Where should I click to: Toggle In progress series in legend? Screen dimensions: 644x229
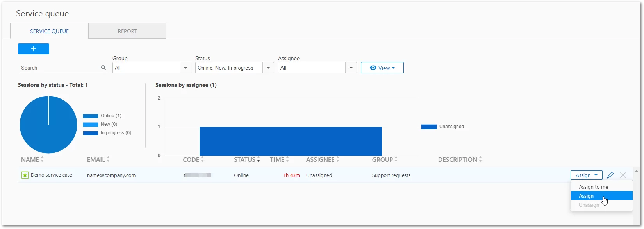pos(107,133)
